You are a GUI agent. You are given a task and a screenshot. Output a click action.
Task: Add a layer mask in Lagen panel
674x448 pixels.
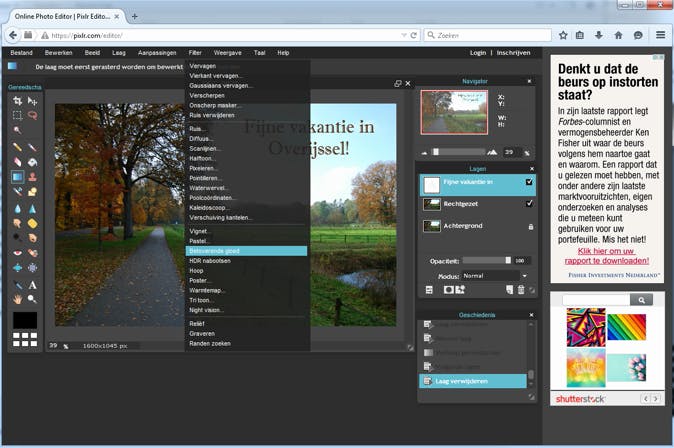coord(448,290)
